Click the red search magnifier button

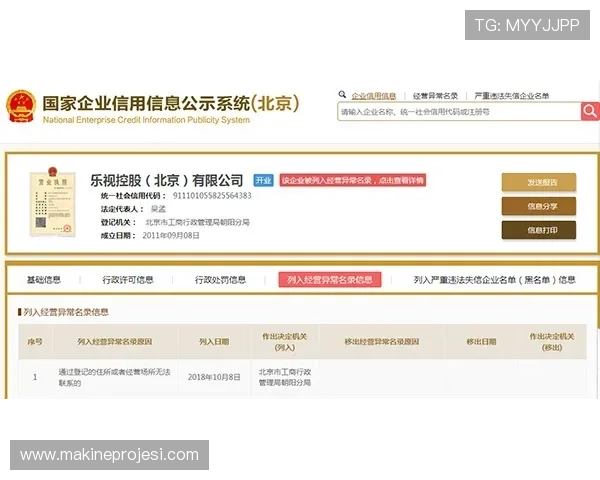(x=590, y=111)
